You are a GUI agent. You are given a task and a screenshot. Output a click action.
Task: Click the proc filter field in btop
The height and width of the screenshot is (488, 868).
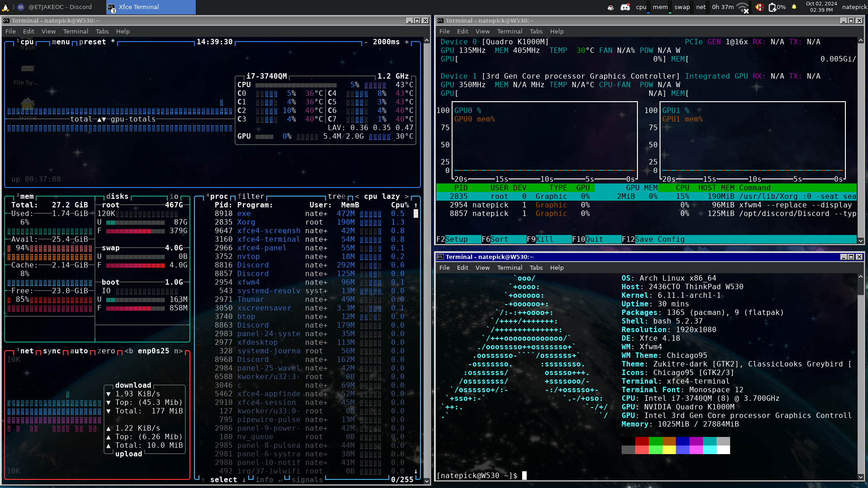pyautogui.click(x=250, y=197)
